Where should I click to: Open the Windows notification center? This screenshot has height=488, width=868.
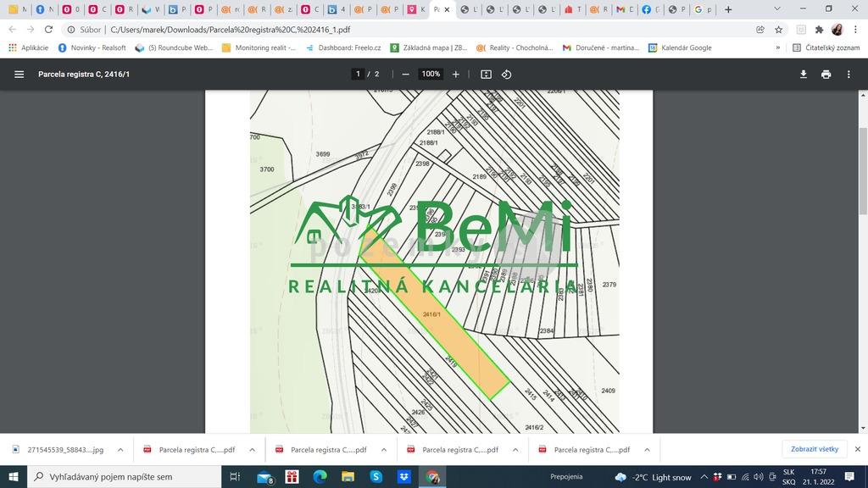pos(849,476)
